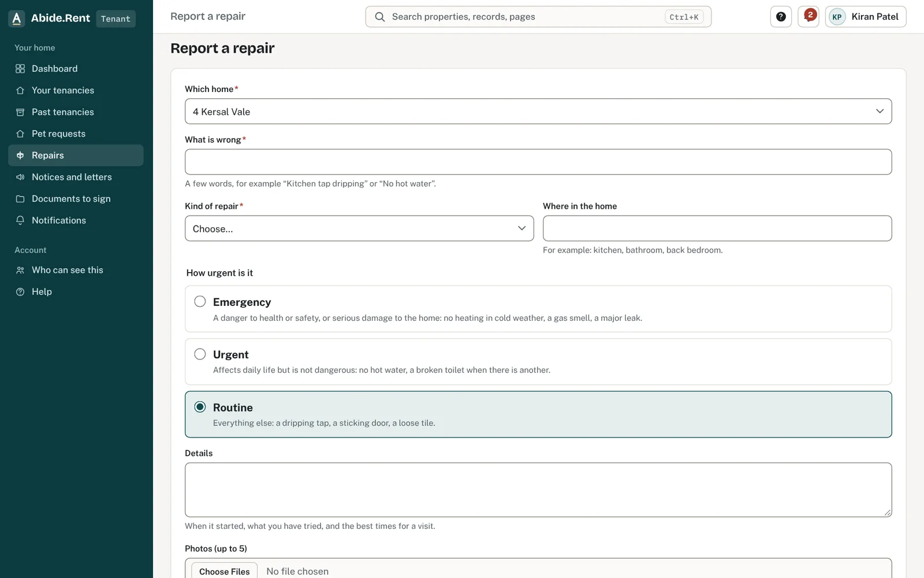Open the Kiran Patel account menu
Screen dimensions: 924x578
[x=866, y=17]
